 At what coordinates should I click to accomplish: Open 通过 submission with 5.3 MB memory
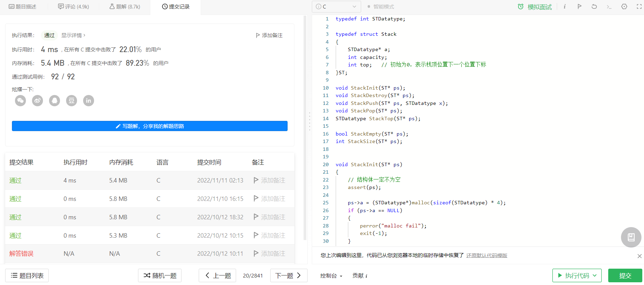[15, 235]
